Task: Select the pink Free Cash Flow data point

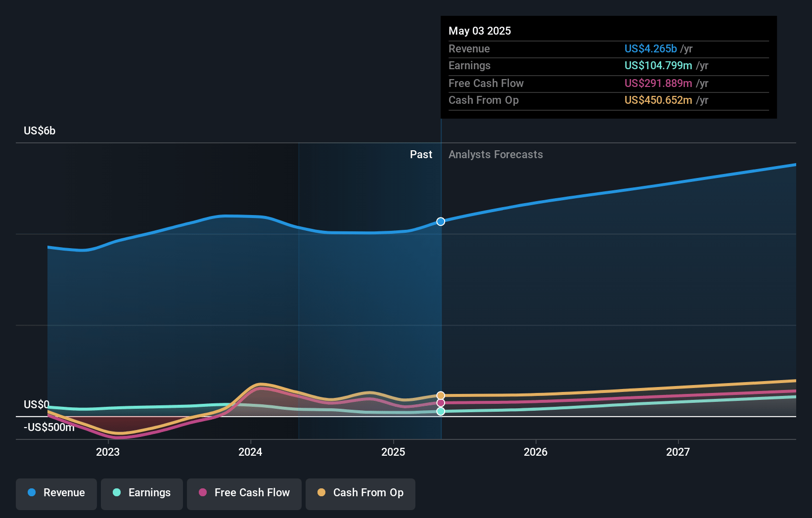Action: click(441, 403)
